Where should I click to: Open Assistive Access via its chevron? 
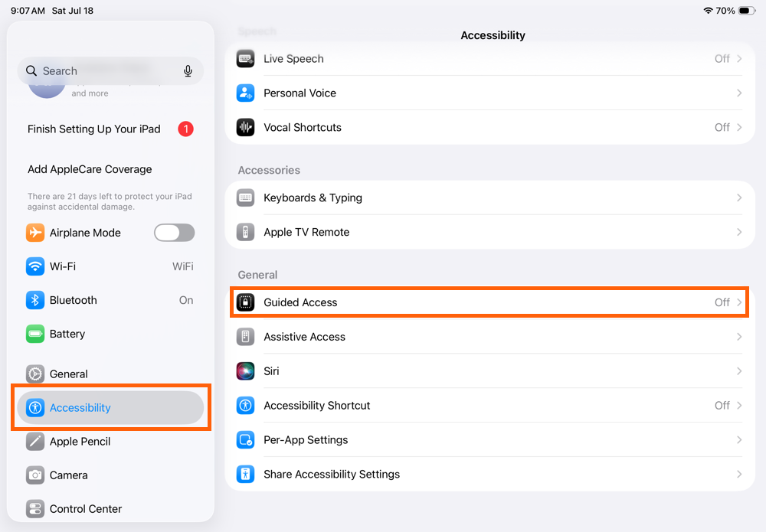click(x=739, y=337)
